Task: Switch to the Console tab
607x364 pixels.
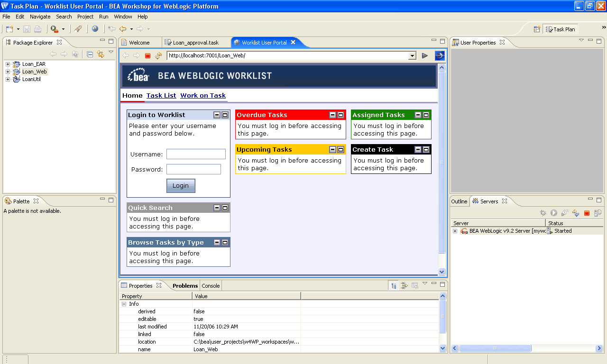Action: [211, 286]
